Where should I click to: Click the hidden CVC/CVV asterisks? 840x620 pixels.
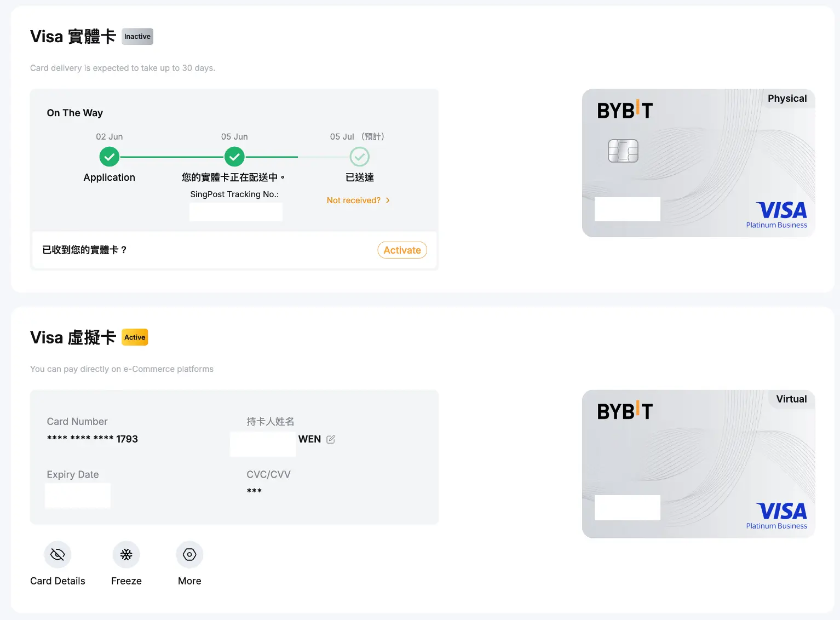coord(254,491)
